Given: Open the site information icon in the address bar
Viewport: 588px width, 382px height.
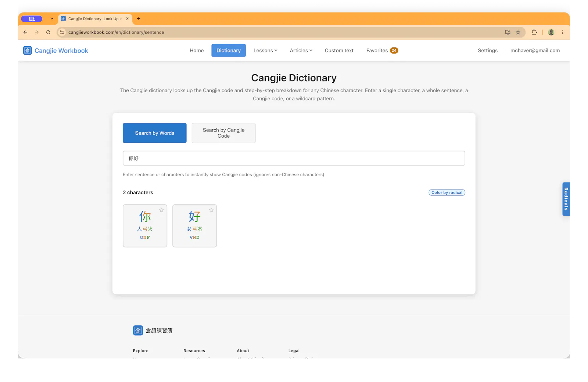Looking at the screenshot, I should coord(62,32).
